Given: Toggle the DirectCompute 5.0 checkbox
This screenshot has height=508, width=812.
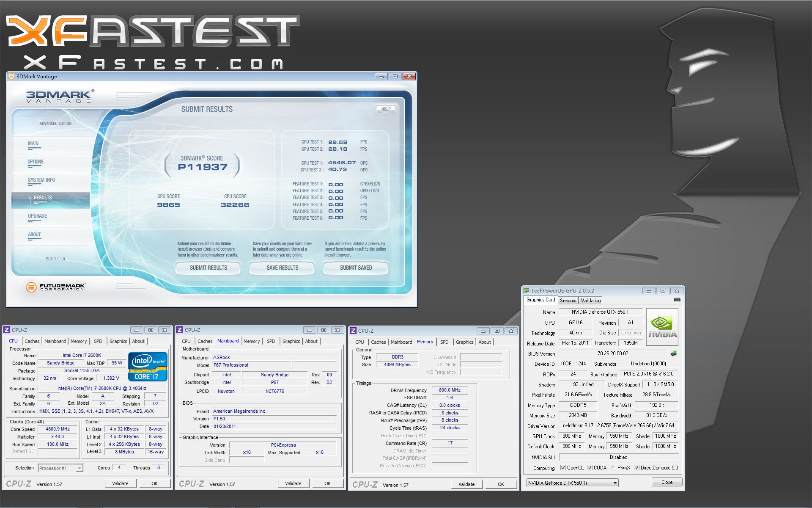Looking at the screenshot, I should (x=636, y=468).
